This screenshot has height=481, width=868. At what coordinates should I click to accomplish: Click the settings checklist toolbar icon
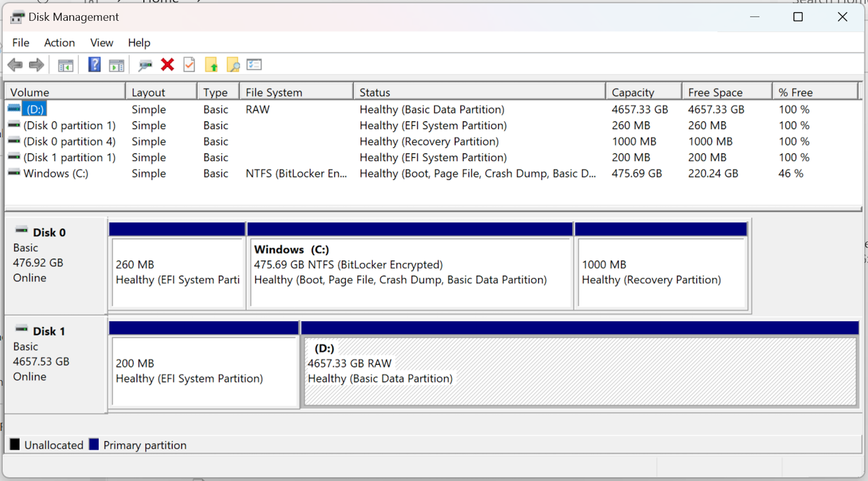[254, 65]
